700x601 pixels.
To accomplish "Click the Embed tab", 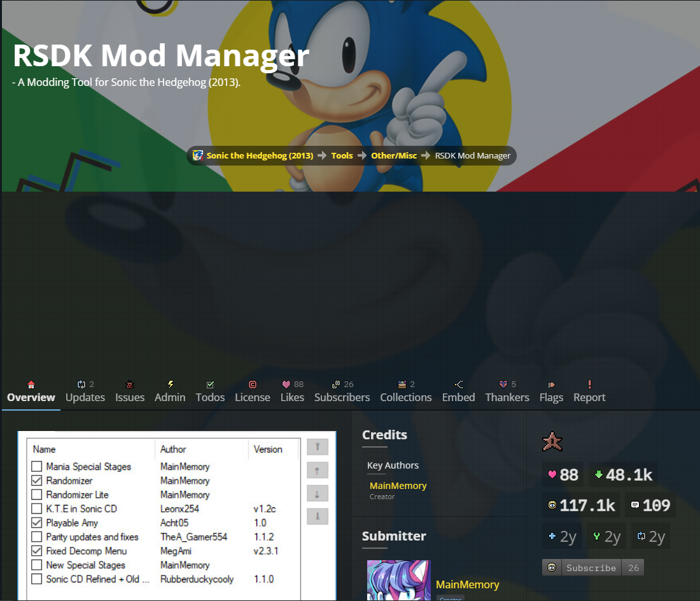I will tap(458, 392).
